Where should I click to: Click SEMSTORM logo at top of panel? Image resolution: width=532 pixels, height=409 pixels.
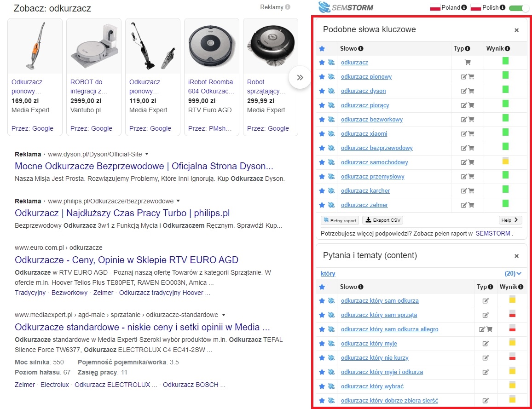[x=346, y=7]
